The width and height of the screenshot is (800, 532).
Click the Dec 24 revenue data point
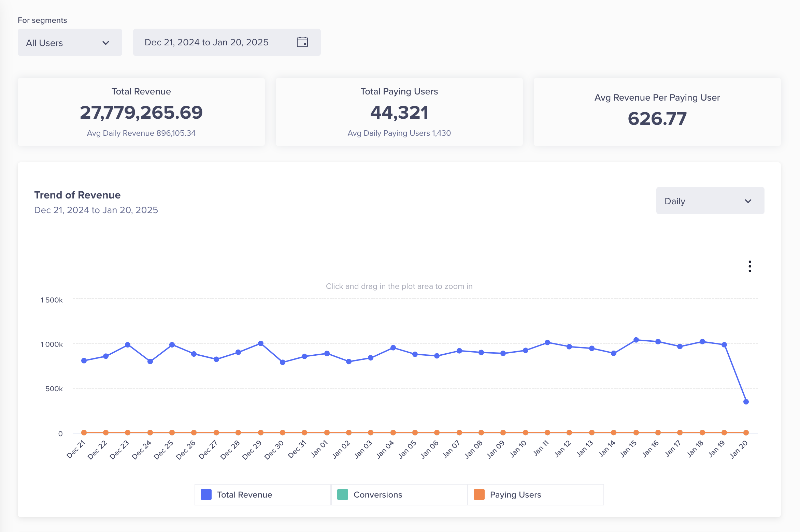[x=150, y=361]
